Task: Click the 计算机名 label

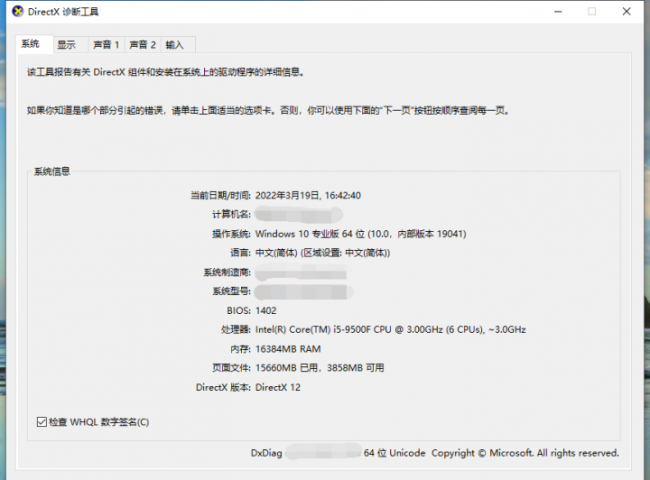Action: click(x=231, y=214)
